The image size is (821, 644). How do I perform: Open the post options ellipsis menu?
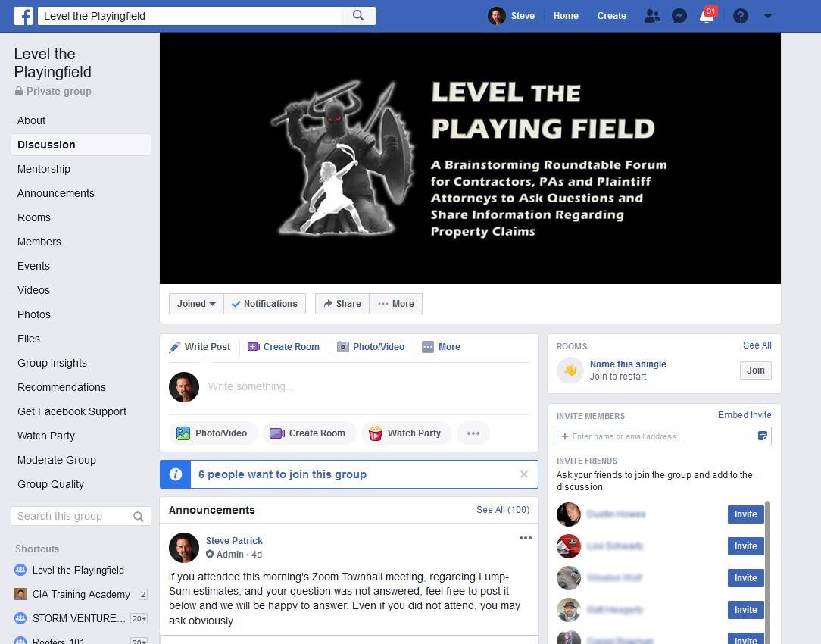(525, 538)
